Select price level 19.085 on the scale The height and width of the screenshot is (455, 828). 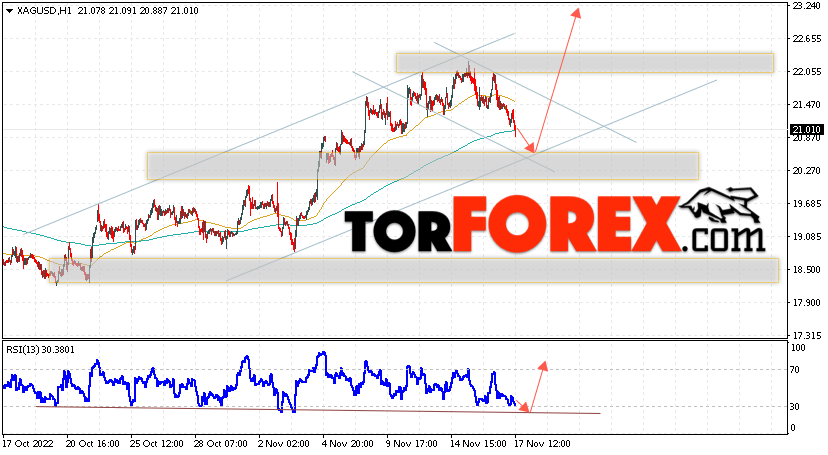(806, 236)
